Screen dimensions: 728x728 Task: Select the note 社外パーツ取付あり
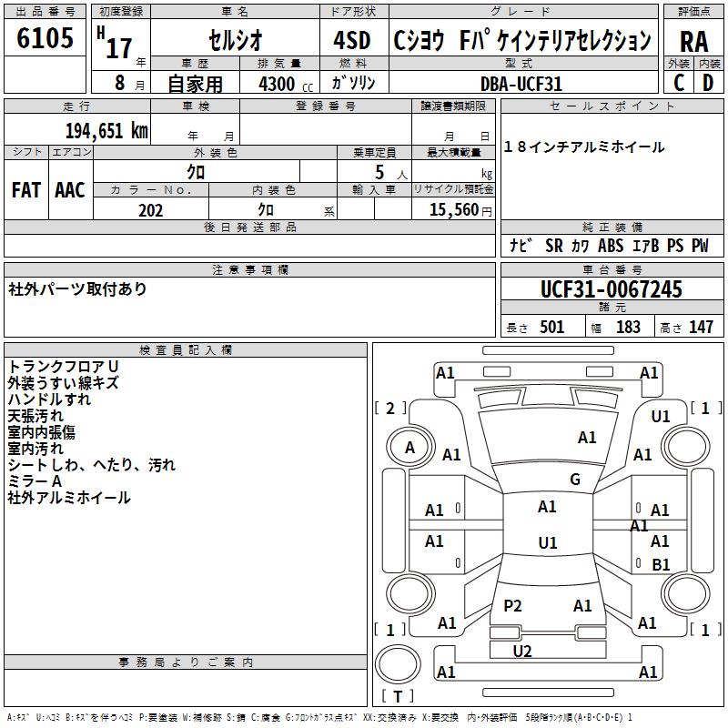click(x=77, y=288)
